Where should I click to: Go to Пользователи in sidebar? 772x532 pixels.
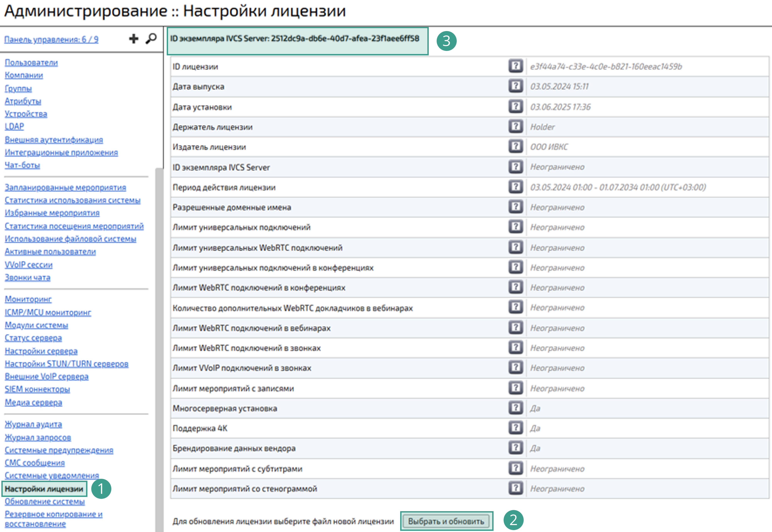31,62
